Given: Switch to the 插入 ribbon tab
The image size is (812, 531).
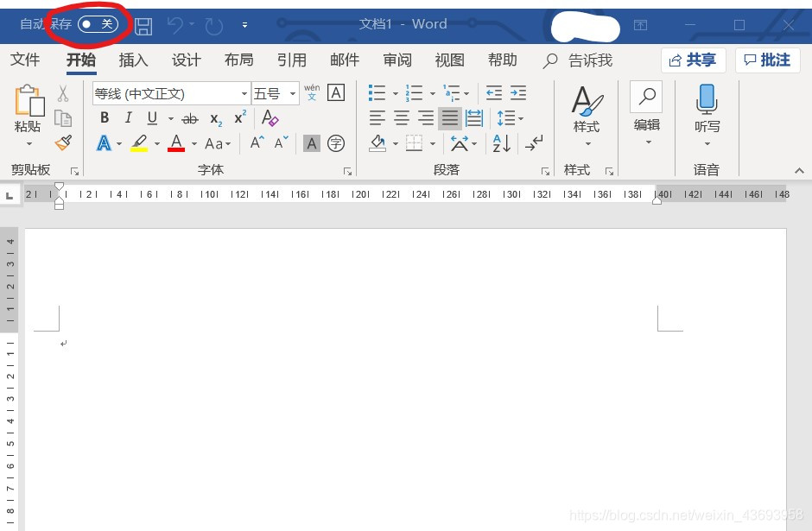Looking at the screenshot, I should (x=134, y=60).
